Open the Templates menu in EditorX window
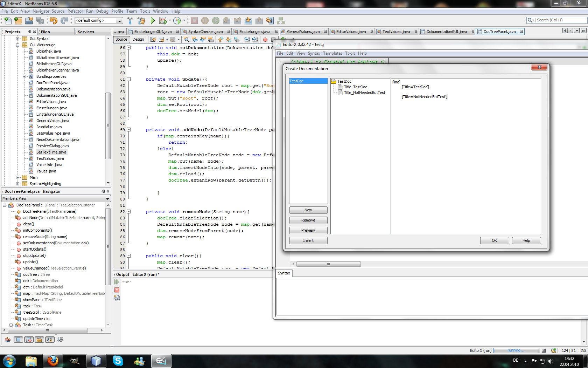 point(332,53)
